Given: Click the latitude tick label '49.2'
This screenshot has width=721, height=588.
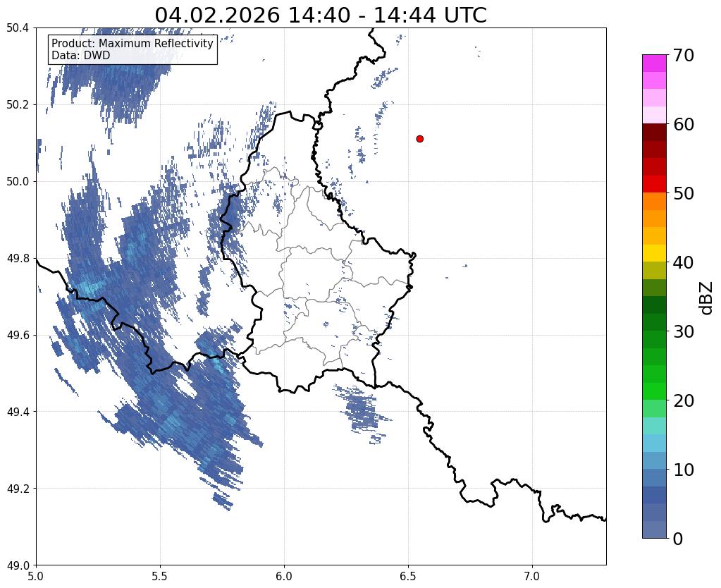Looking at the screenshot, I should [x=18, y=489].
